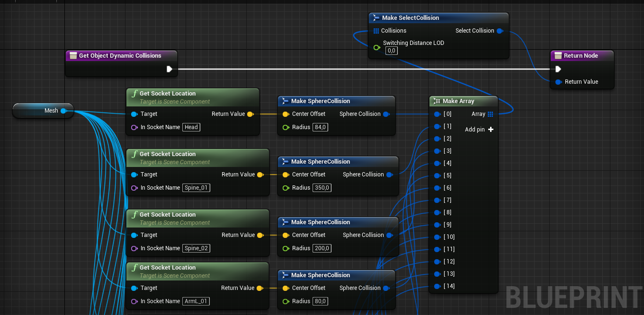Click the execution output pin of Get Object Dynamic Collisions
644x315 pixels.
170,69
